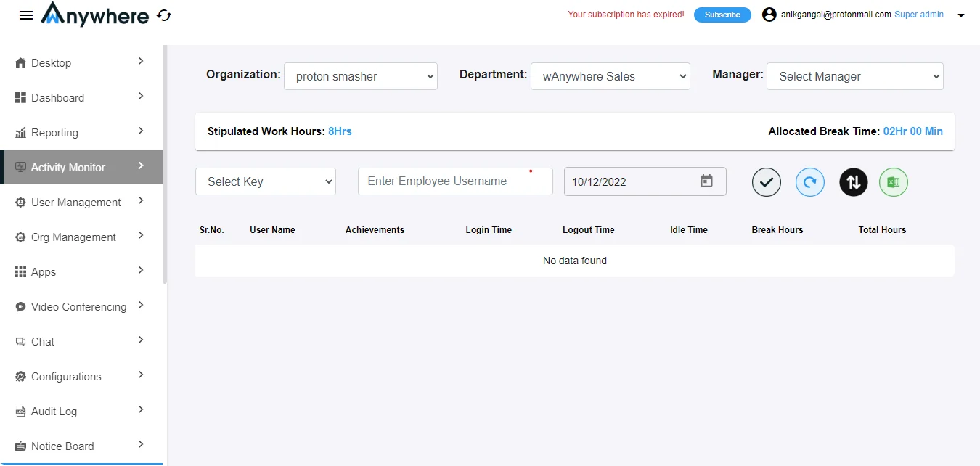Open the Select Key dropdown
This screenshot has width=980, height=466.
coord(266,181)
